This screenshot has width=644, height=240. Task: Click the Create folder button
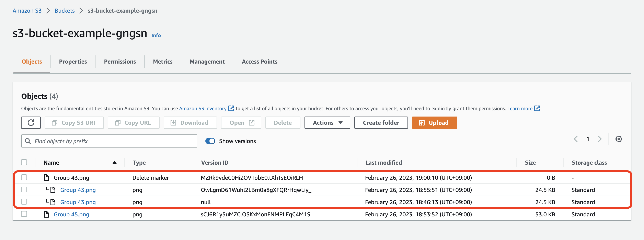[381, 123]
